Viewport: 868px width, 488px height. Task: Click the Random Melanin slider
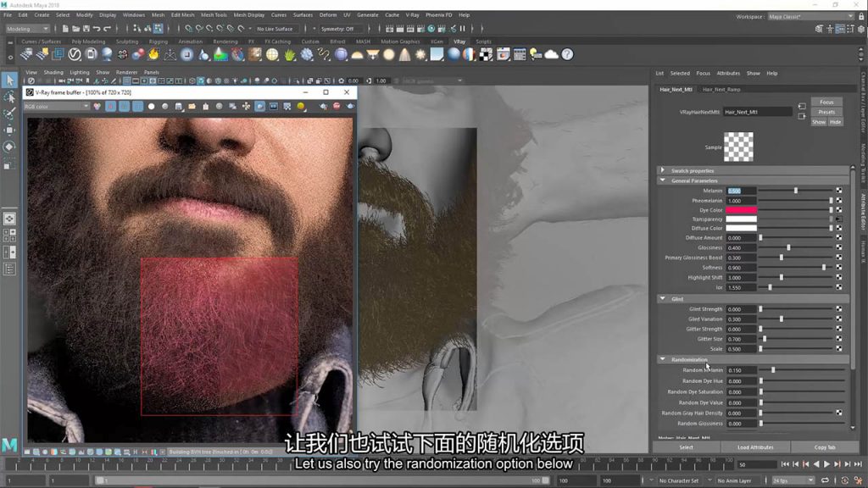pyautogui.click(x=801, y=370)
